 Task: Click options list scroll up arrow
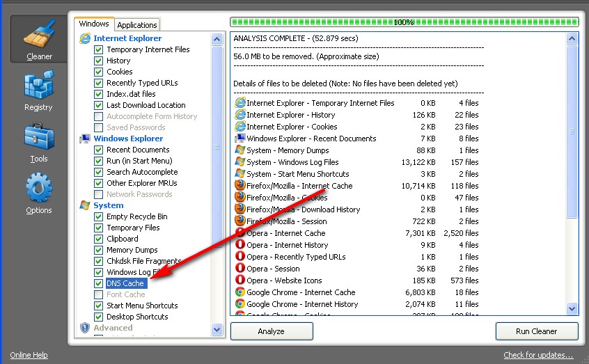tap(217, 39)
